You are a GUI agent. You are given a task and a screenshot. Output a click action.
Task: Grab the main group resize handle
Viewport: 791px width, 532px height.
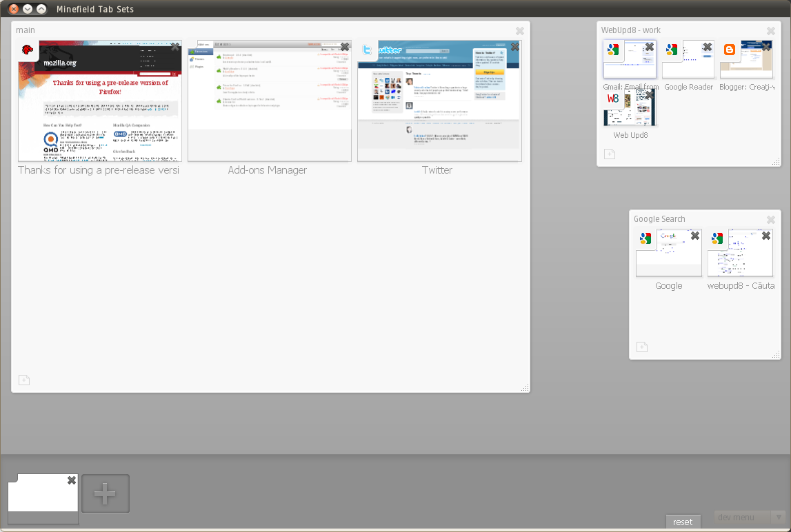(525, 387)
